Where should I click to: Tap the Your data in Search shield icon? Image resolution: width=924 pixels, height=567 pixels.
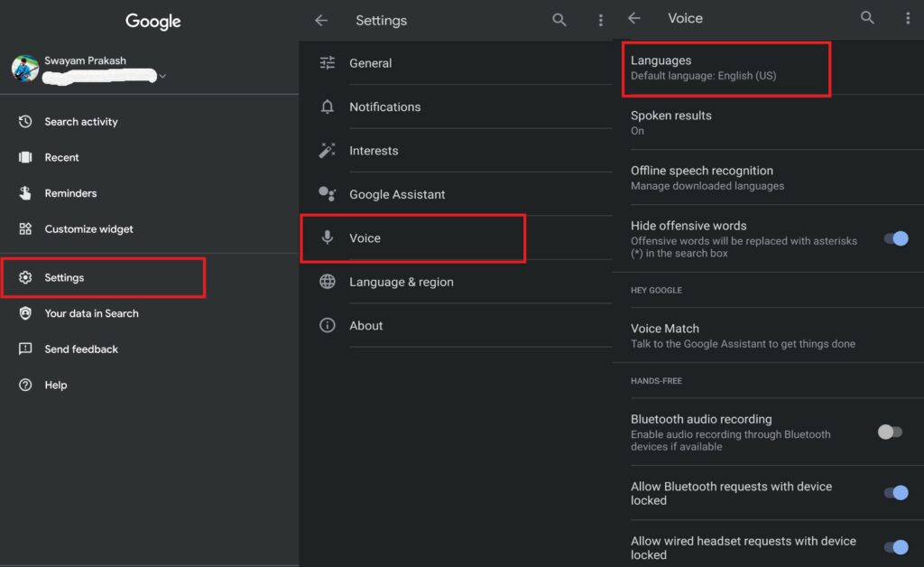(24, 313)
